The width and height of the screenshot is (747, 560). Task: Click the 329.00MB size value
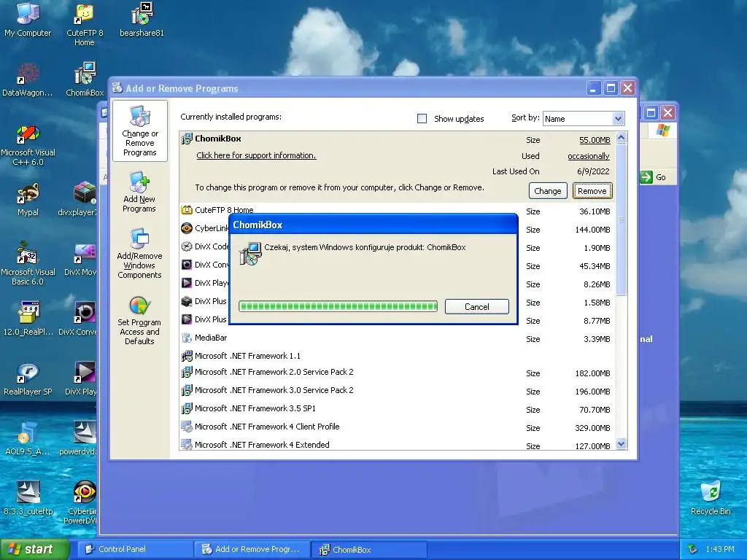coord(592,428)
